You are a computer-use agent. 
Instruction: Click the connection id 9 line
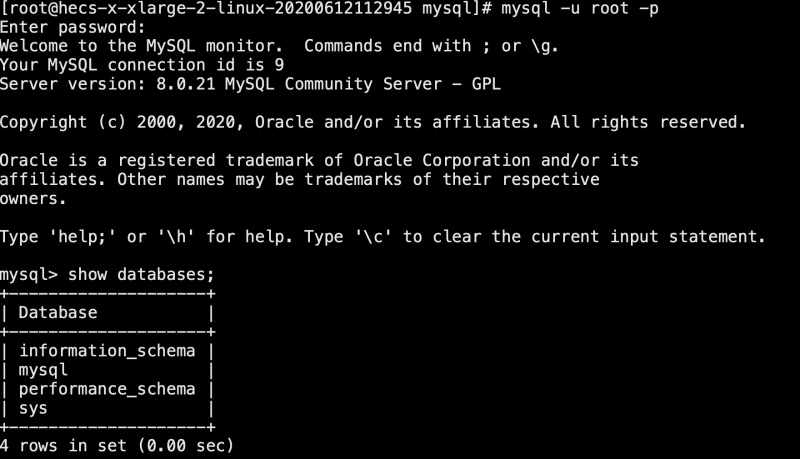pos(142,65)
